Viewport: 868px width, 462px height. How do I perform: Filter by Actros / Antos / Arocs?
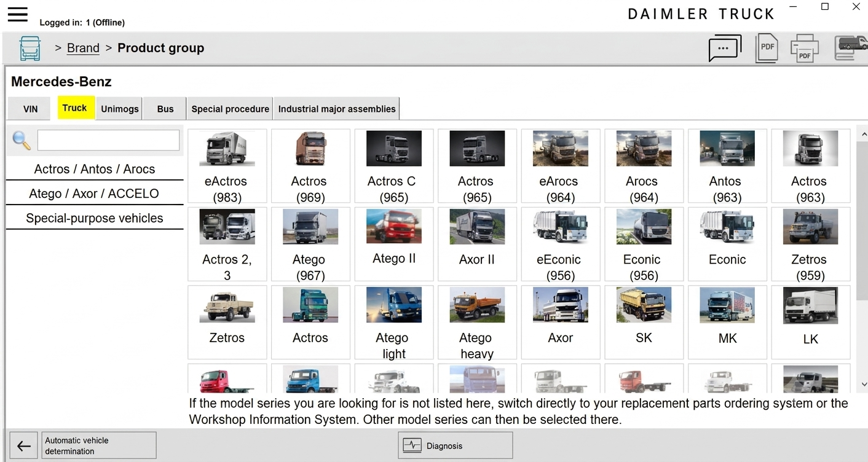click(95, 169)
